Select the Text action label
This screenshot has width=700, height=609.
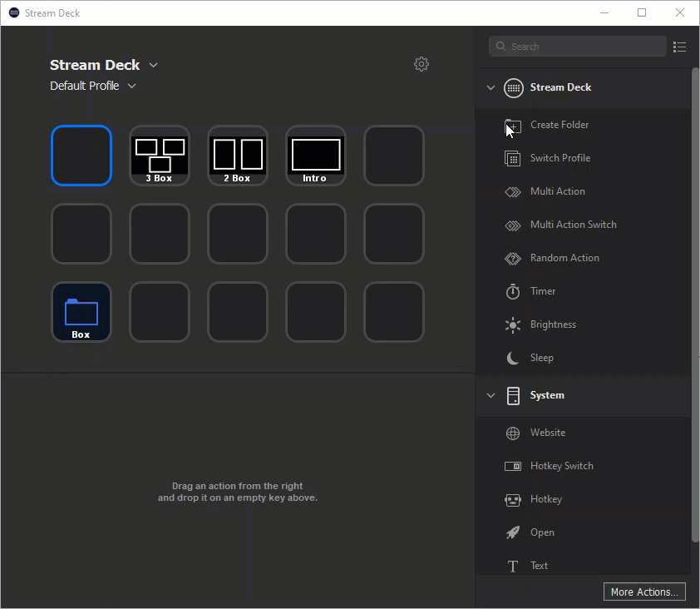point(539,566)
